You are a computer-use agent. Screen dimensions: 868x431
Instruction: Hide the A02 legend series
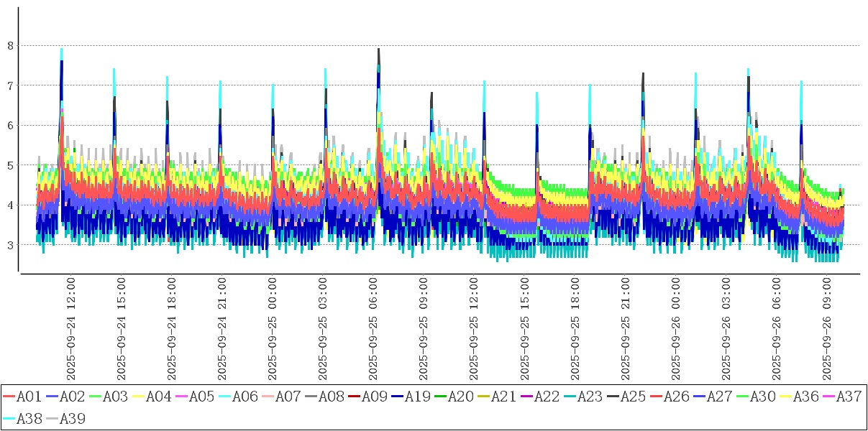[x=65, y=397]
